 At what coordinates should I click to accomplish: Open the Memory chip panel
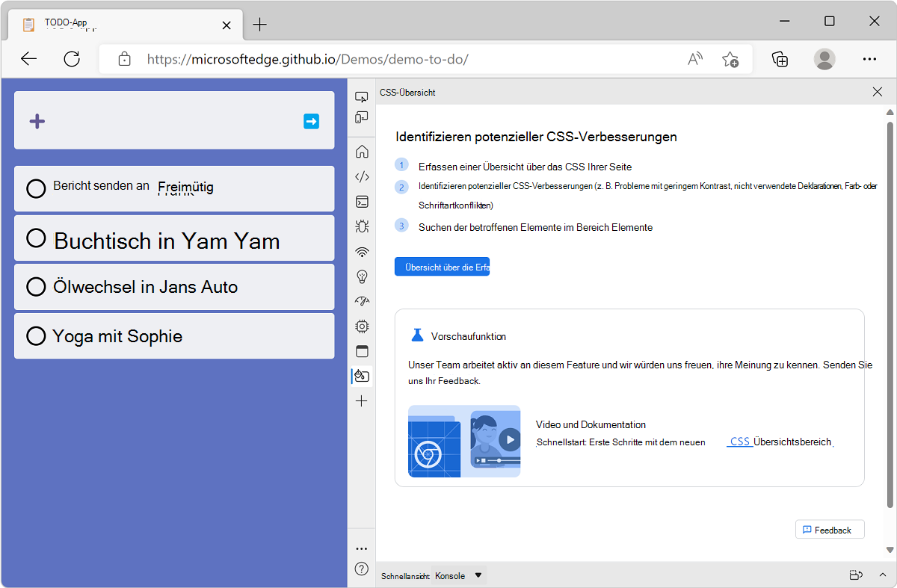pos(362,326)
